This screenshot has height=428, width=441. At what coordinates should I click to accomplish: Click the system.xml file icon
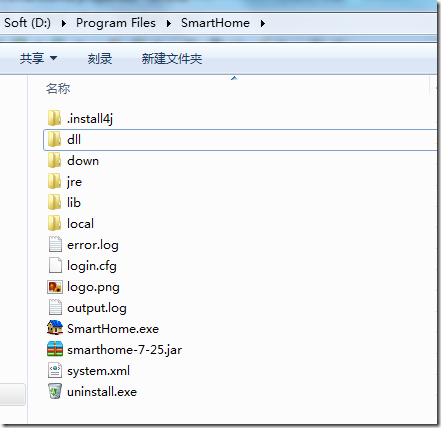[55, 370]
